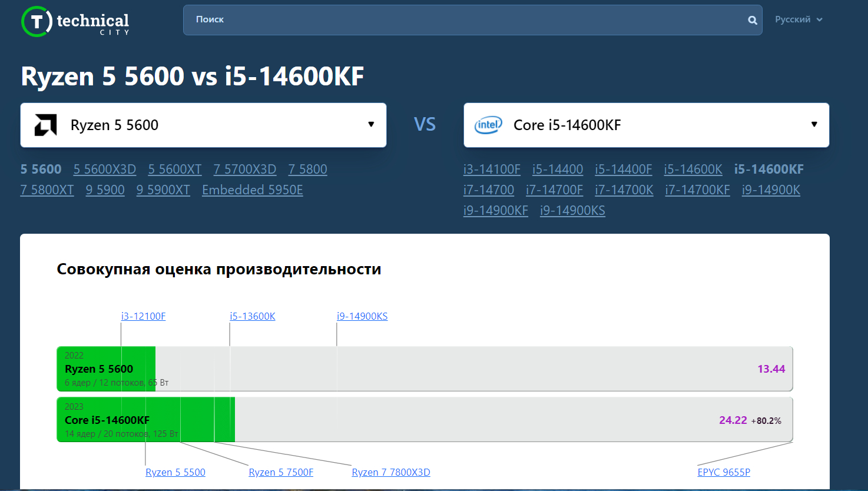Open the i9-14900KF link
The height and width of the screenshot is (491, 868).
[x=496, y=211]
